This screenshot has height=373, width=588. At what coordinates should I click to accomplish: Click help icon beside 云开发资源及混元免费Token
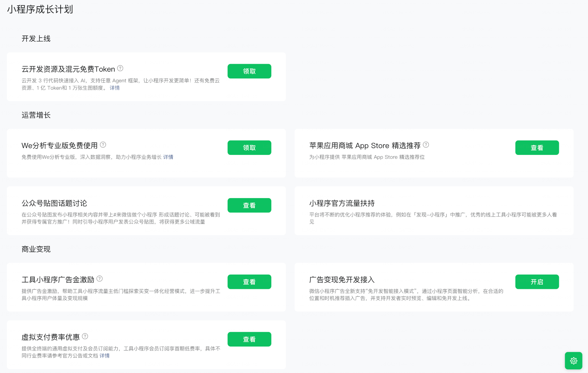(120, 68)
